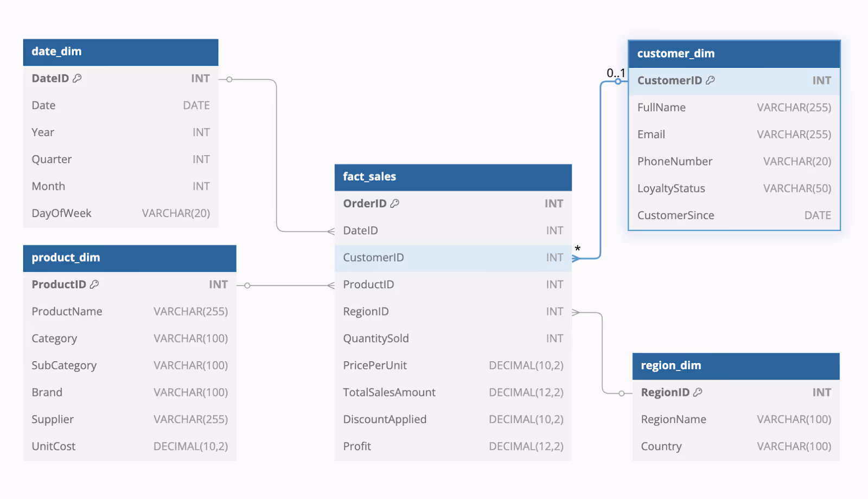Select the PhoneNumber row in customer_dim
This screenshot has height=499, width=868.
734,162
